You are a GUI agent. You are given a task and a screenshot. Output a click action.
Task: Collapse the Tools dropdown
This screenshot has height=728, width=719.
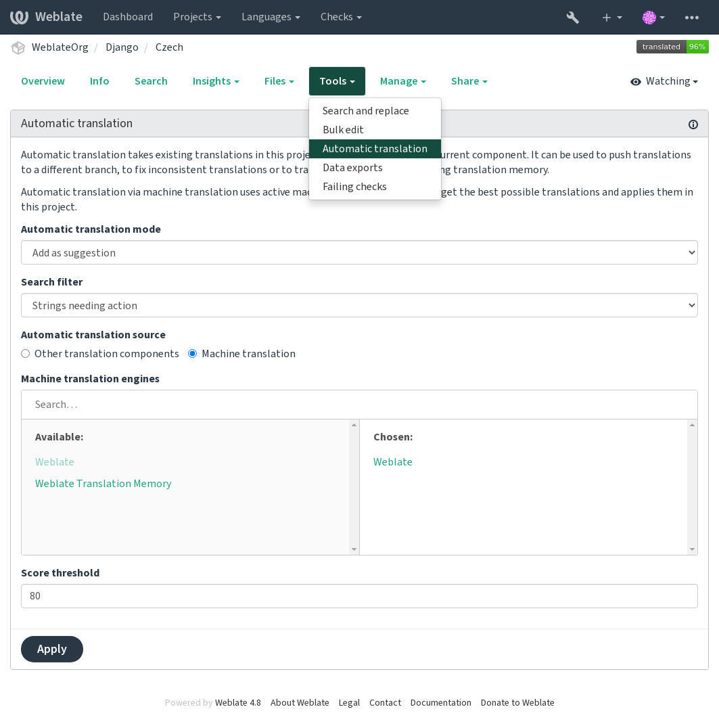click(x=337, y=81)
